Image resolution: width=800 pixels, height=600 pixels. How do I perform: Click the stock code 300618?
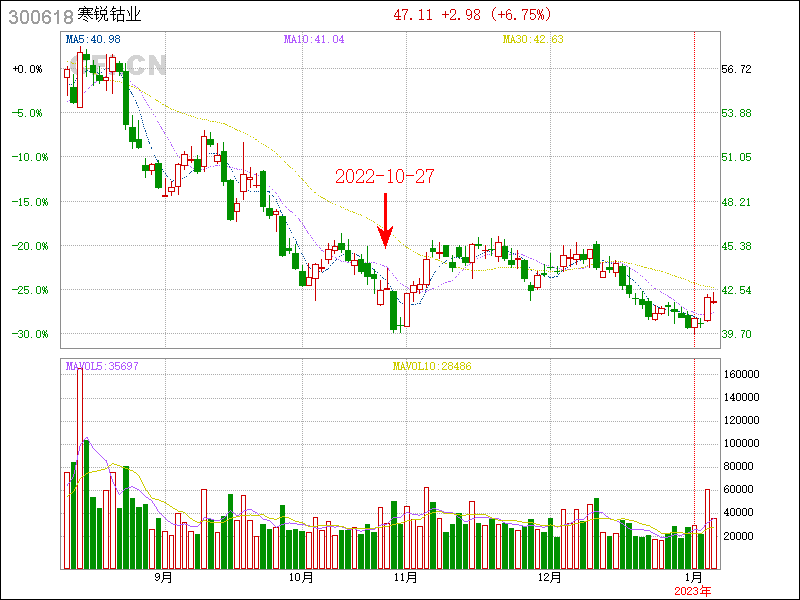click(37, 16)
